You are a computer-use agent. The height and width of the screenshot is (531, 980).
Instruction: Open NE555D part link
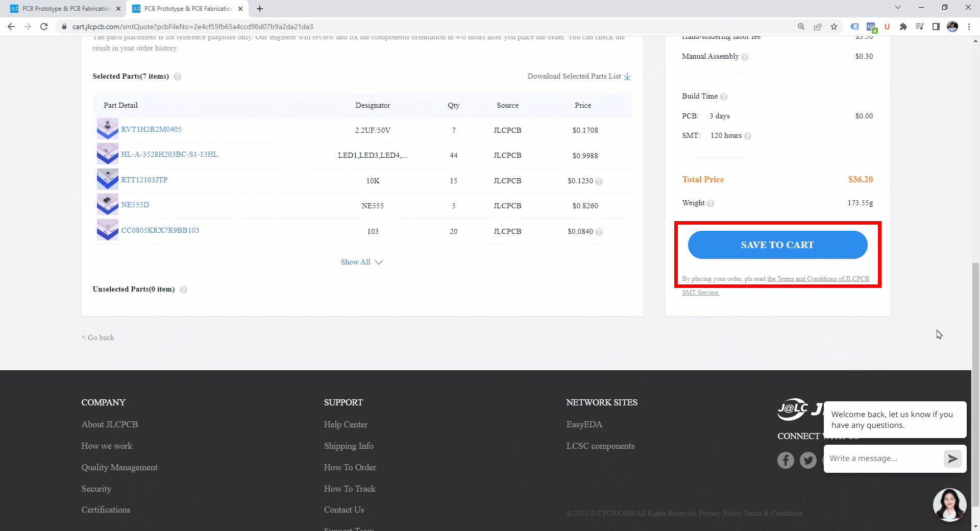click(x=135, y=205)
